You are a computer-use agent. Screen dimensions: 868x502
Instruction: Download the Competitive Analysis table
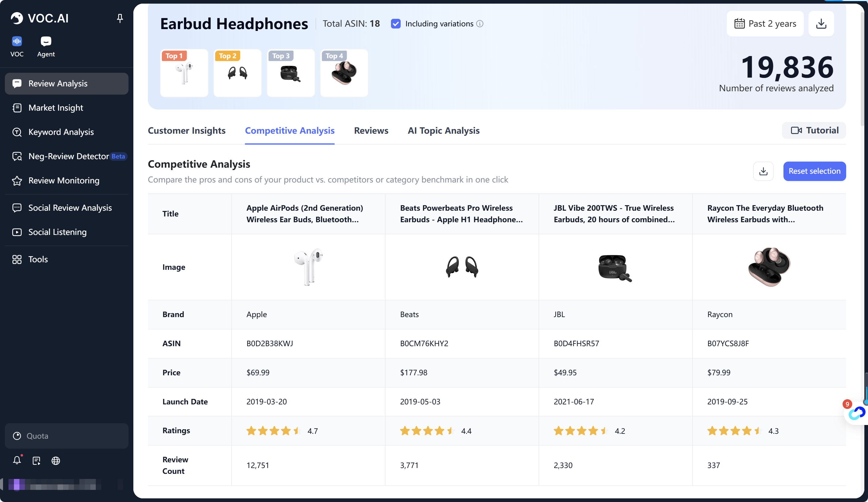click(x=763, y=171)
